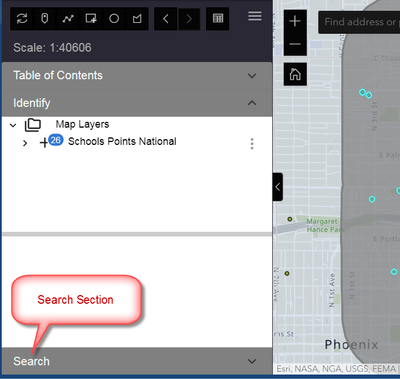
Task: Click the Esri, NASA attribution text
Action: 336,369
